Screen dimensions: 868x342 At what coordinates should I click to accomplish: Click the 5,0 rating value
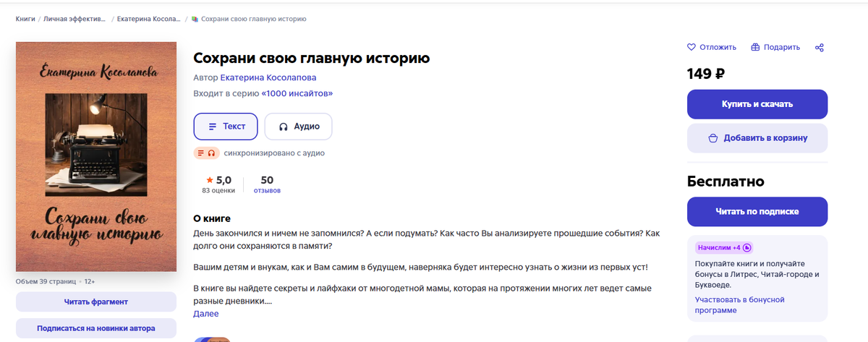pyautogui.click(x=224, y=180)
